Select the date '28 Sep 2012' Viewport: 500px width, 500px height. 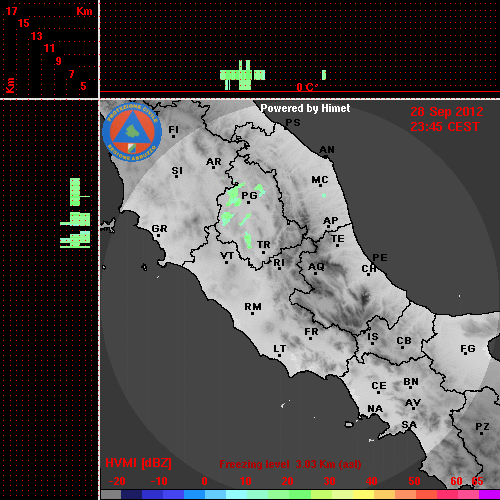pyautogui.click(x=447, y=112)
